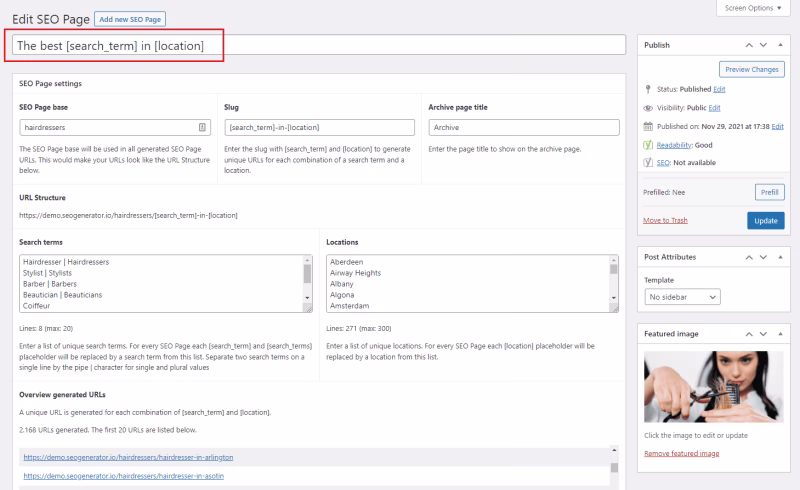Click the Locations textarea resize handle
The image size is (800, 490).
(x=614, y=308)
